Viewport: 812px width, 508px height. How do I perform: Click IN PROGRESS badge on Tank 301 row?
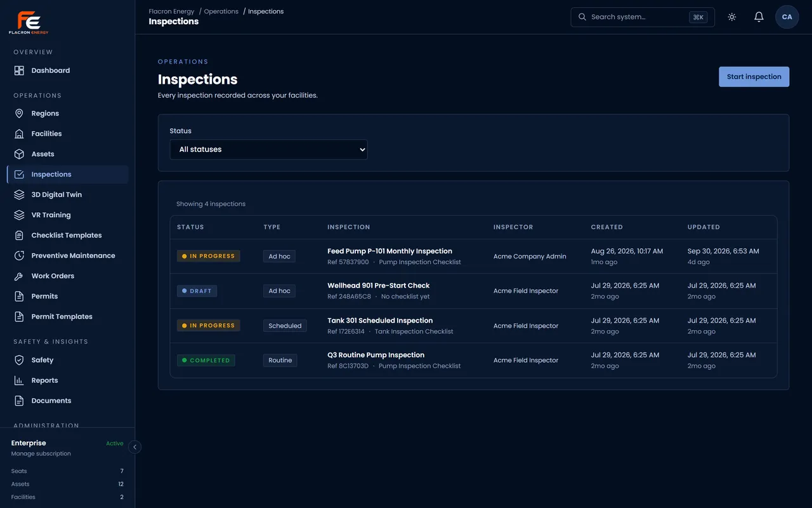209,326
